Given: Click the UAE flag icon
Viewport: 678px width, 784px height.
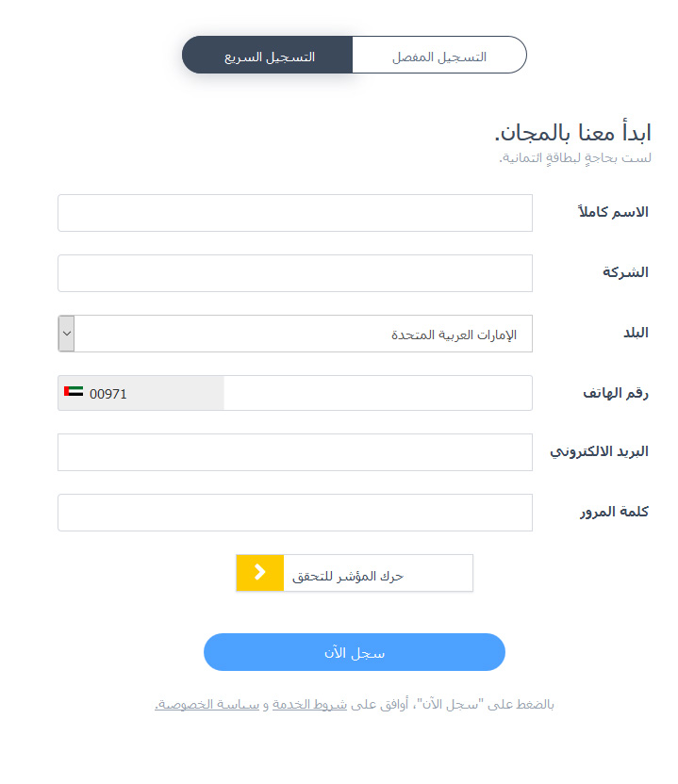Looking at the screenshot, I should (x=74, y=393).
